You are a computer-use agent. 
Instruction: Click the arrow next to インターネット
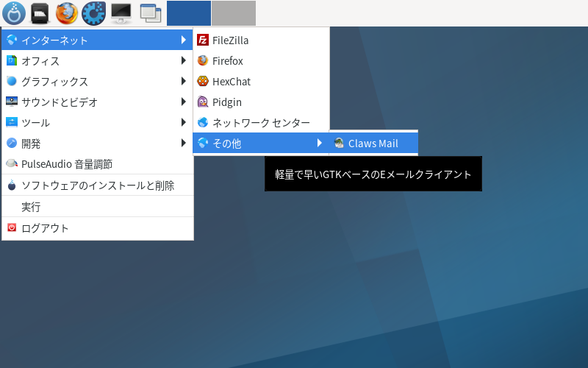pos(183,40)
